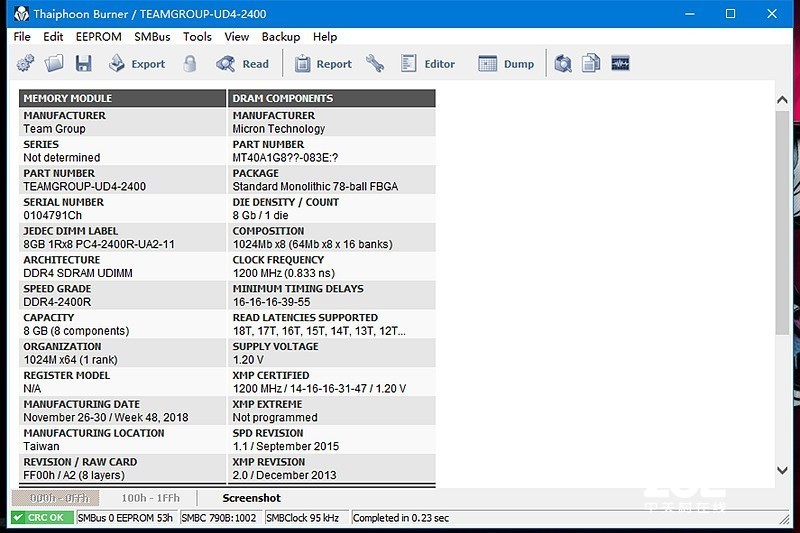Click the wrench tool icon
The image size is (800, 533).
pyautogui.click(x=375, y=64)
